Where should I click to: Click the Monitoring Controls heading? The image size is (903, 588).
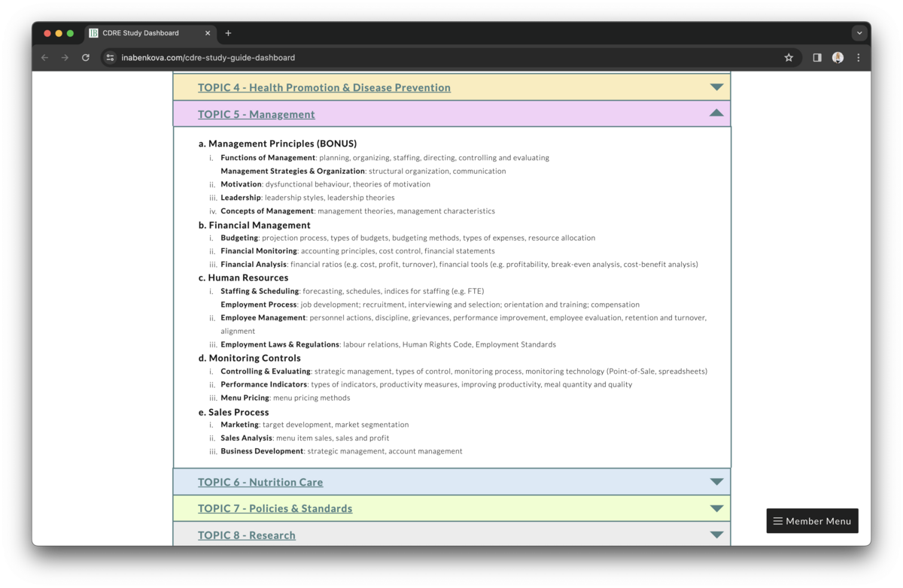click(x=250, y=358)
